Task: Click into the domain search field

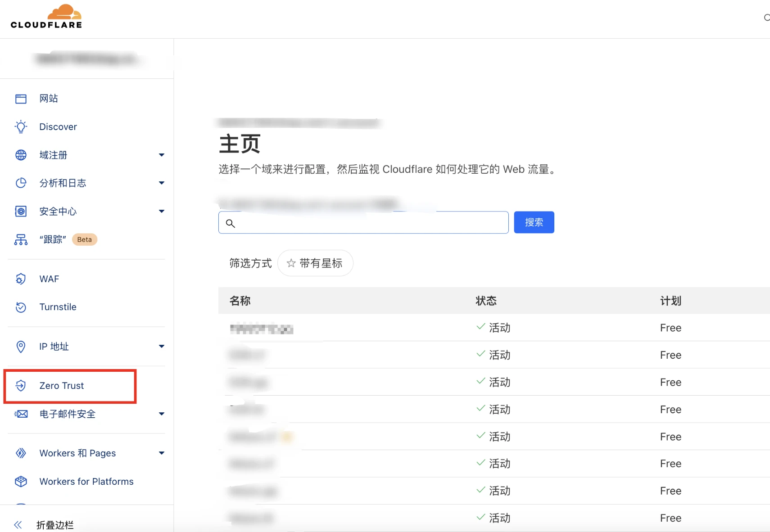Action: pyautogui.click(x=363, y=222)
